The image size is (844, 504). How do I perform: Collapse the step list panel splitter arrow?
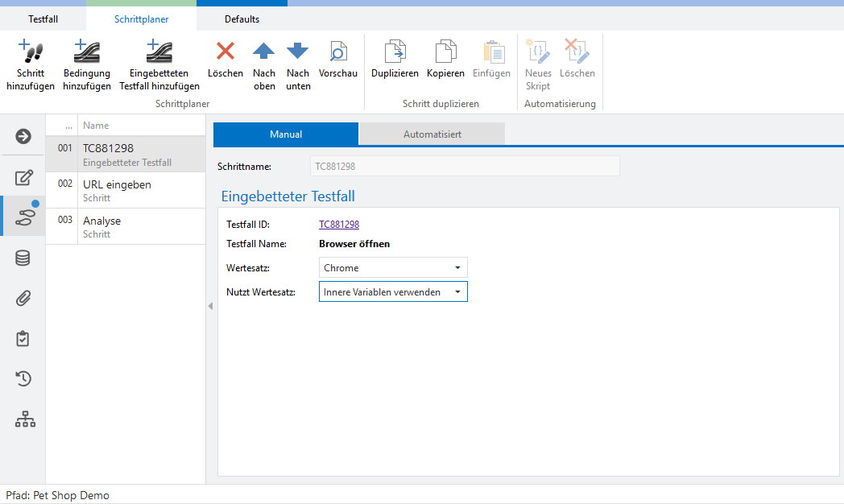(210, 306)
